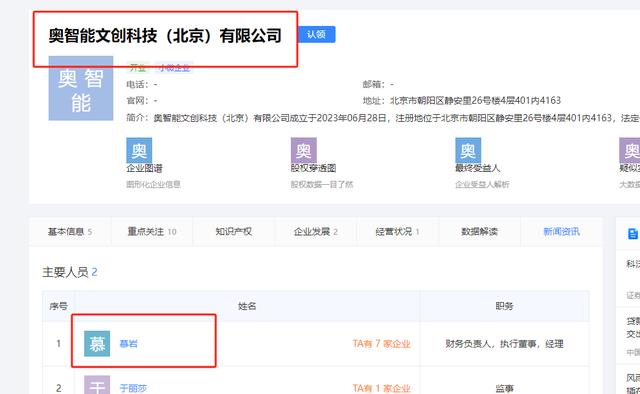Image resolution: width=640 pixels, height=394 pixels.
Task: Open the TA有 1 家企业 link
Action: tap(382, 388)
